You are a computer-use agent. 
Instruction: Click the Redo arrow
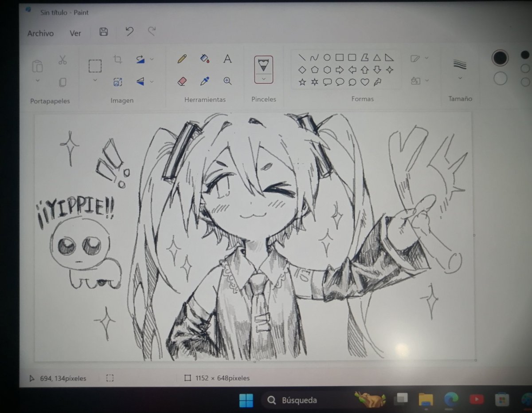tap(152, 31)
